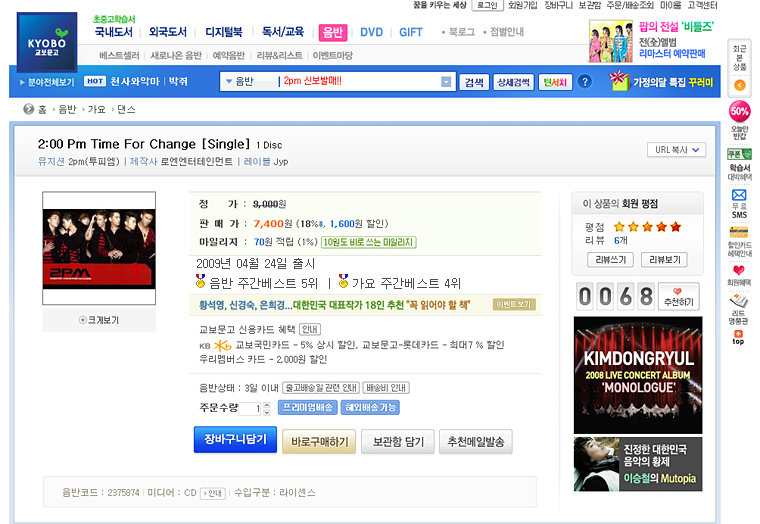Click 10원도 바로 쓰는 마일리지 badge
760x524 pixels.
coord(368,242)
